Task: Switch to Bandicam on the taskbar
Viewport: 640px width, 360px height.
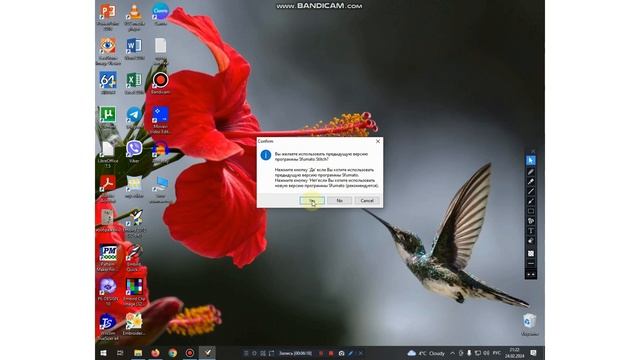Action: (190, 353)
